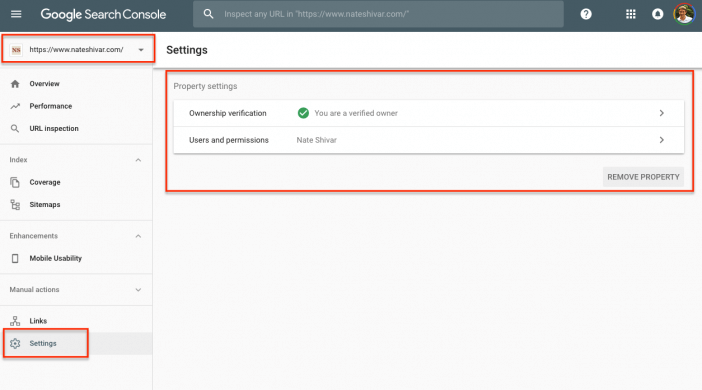Click the Property settings heading
The height and width of the screenshot is (390, 702).
tap(205, 86)
